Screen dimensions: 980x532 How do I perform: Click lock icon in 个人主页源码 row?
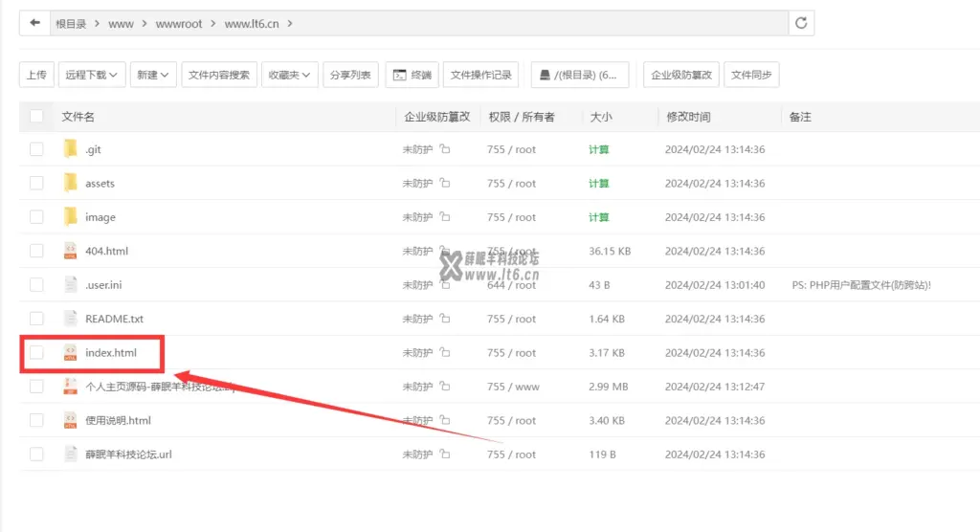pos(444,387)
